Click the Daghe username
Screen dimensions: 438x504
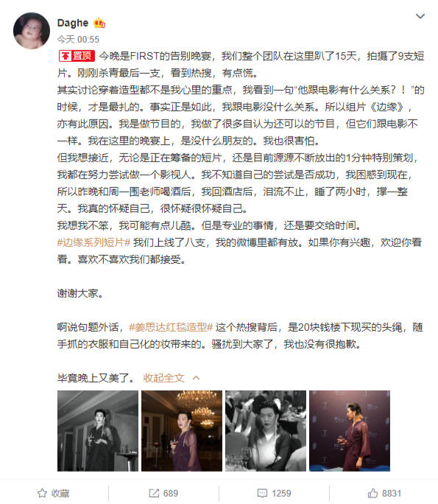click(x=73, y=23)
